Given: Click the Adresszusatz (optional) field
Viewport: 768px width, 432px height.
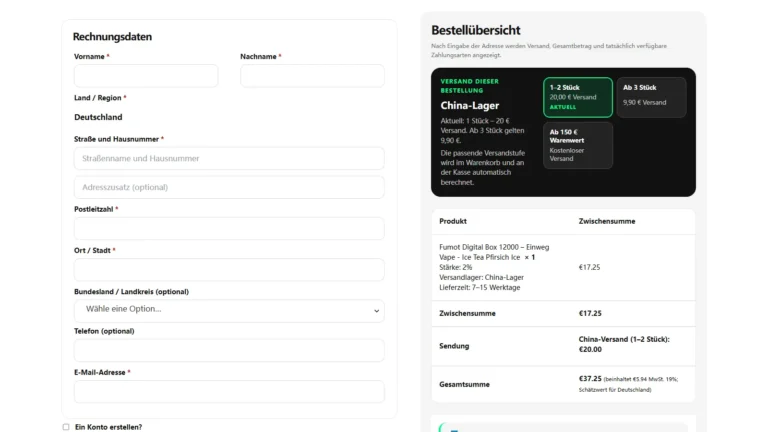Looking at the screenshot, I should click(x=229, y=187).
